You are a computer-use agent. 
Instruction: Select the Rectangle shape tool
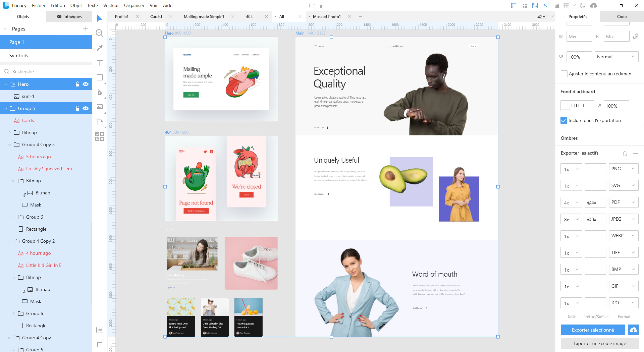click(x=99, y=77)
